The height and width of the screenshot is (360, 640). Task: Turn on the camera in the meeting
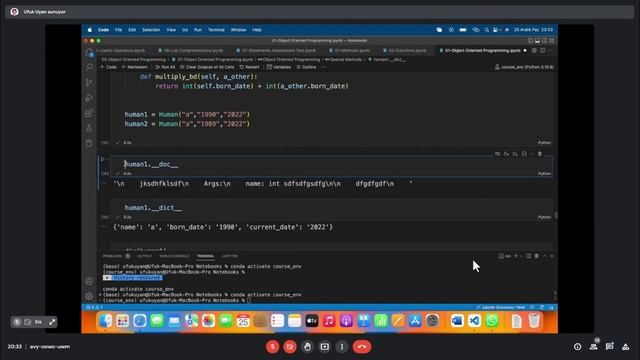coord(290,347)
